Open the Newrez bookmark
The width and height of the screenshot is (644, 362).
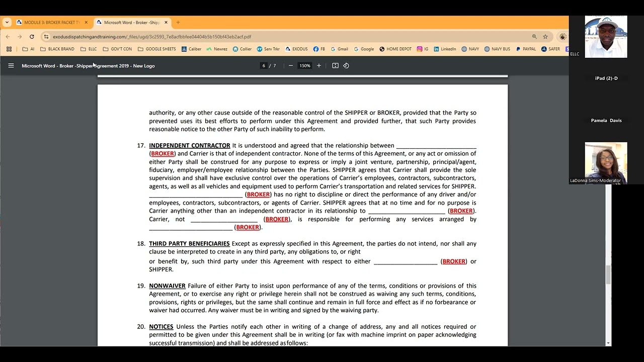pyautogui.click(x=216, y=49)
